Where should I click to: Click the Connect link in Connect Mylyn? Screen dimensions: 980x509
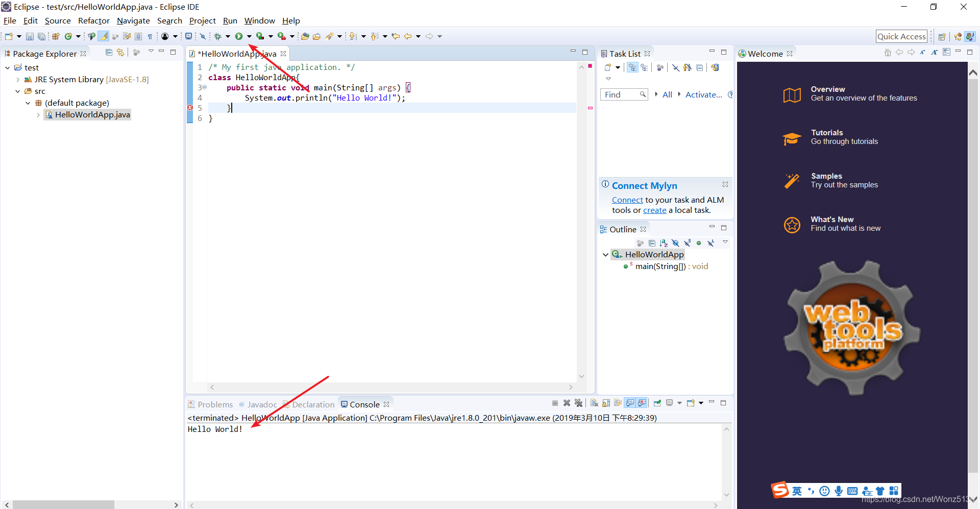pos(627,200)
